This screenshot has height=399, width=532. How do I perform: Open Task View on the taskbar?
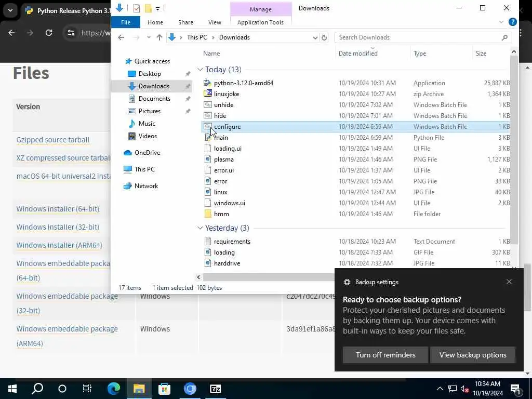coord(87,389)
